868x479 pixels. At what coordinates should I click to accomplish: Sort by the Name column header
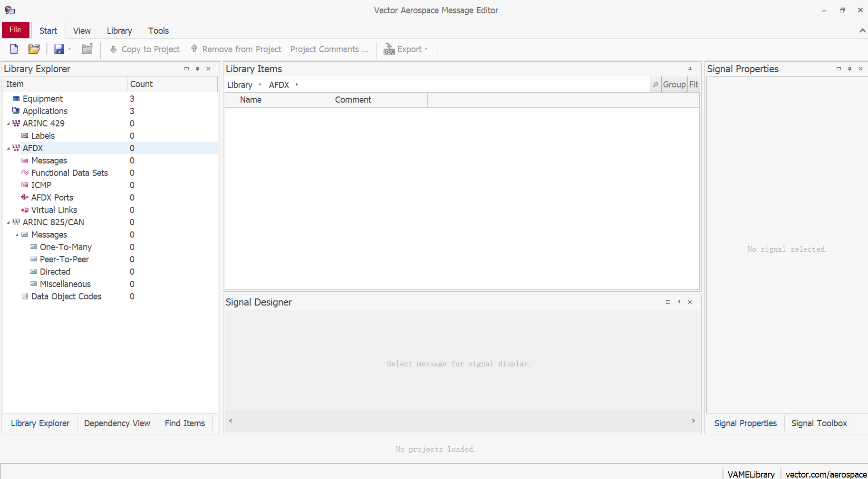[x=284, y=100]
